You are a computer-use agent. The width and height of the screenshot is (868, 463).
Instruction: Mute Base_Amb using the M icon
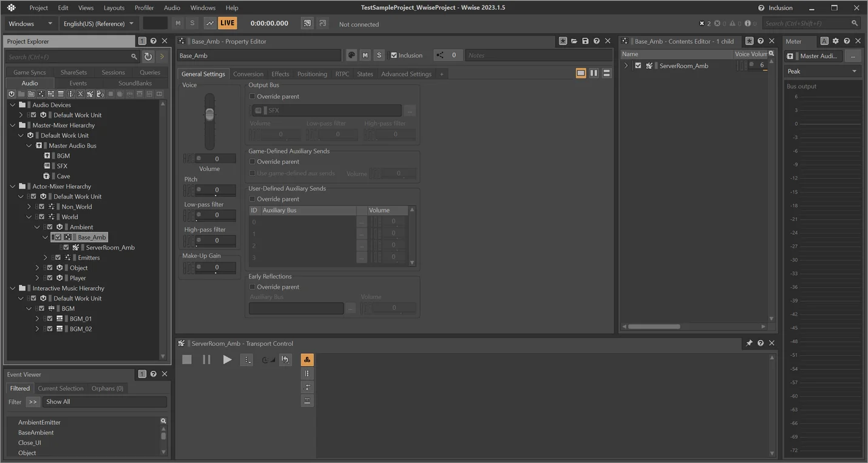365,55
